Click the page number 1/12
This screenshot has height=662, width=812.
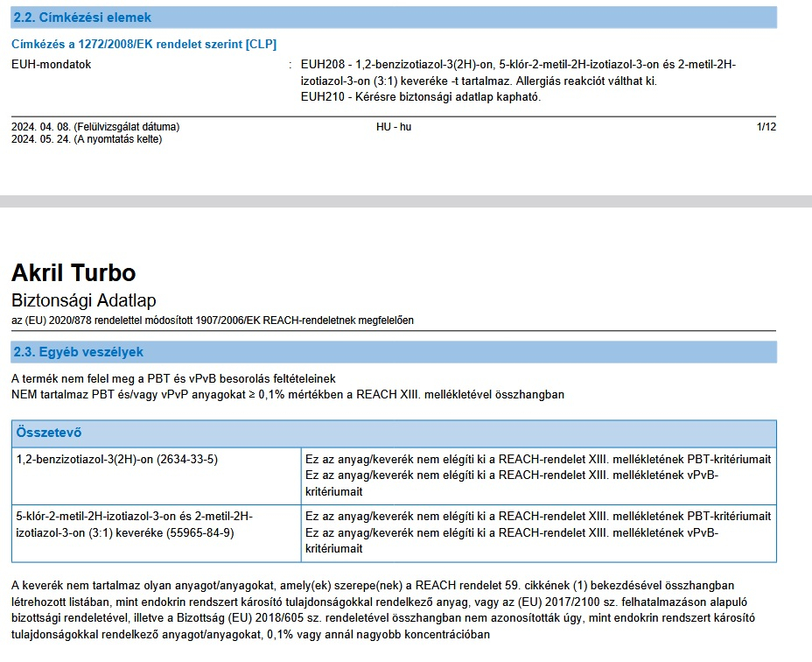[x=766, y=127]
